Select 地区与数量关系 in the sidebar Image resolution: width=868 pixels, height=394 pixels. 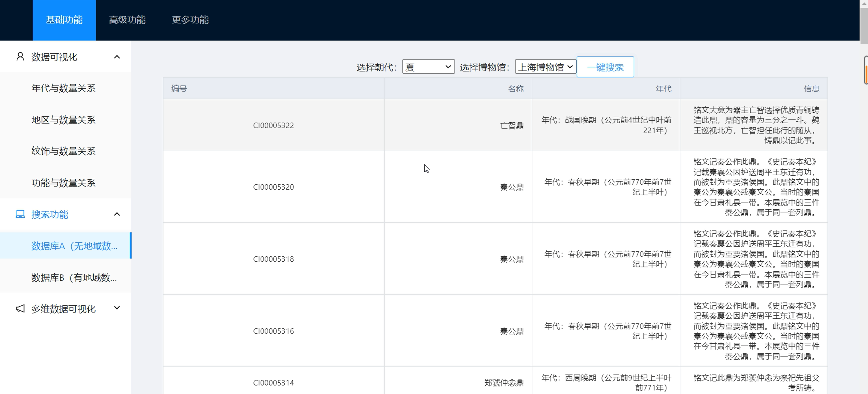click(63, 120)
